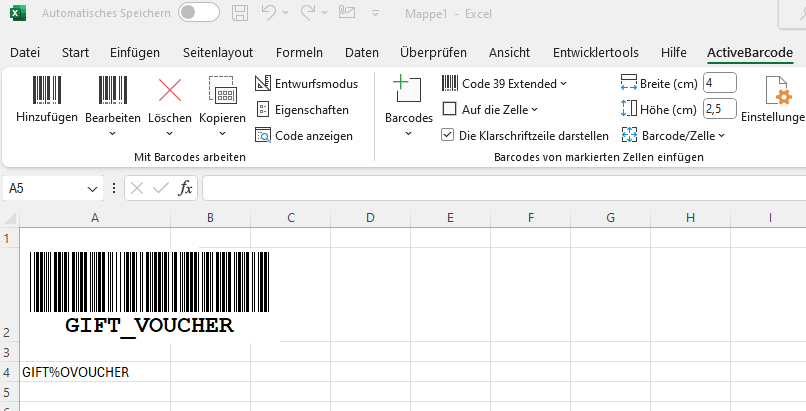Select the GIFT_VOUCHER barcode image
The height and width of the screenshot is (411, 806).
150,294
